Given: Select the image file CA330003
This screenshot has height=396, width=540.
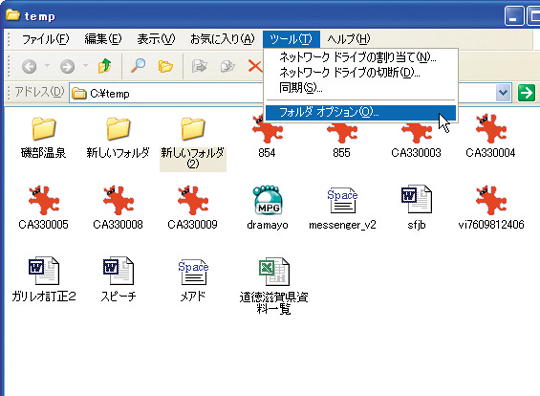Looking at the screenshot, I should tap(416, 139).
